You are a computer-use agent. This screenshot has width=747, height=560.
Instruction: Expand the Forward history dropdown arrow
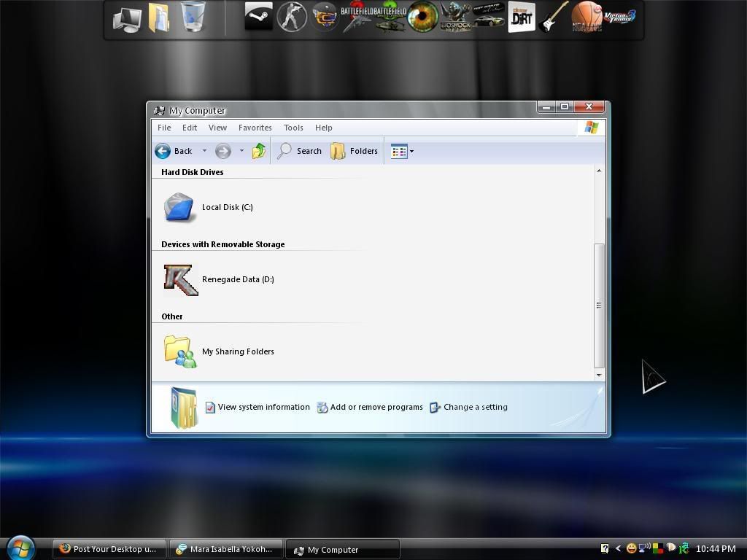(x=241, y=151)
